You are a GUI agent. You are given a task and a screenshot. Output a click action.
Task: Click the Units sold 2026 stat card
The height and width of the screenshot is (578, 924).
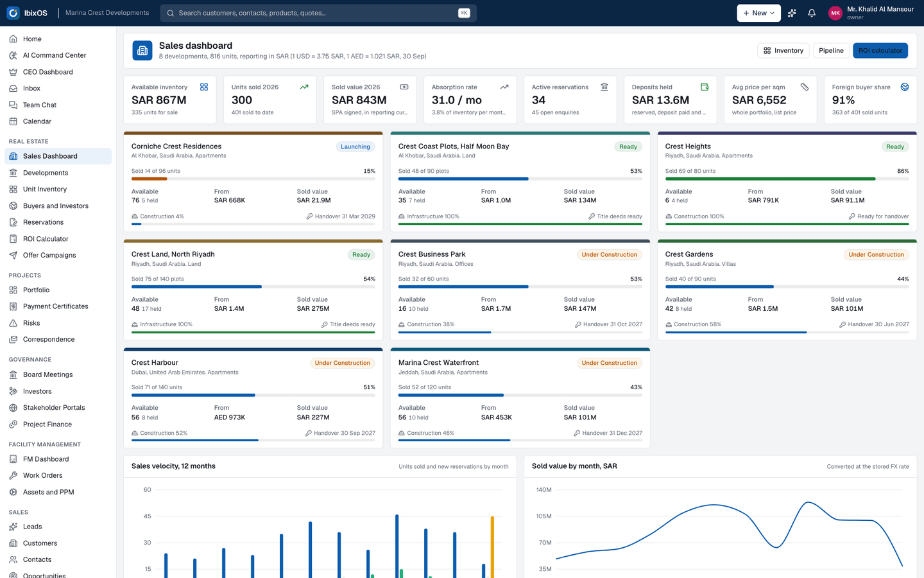270,100
